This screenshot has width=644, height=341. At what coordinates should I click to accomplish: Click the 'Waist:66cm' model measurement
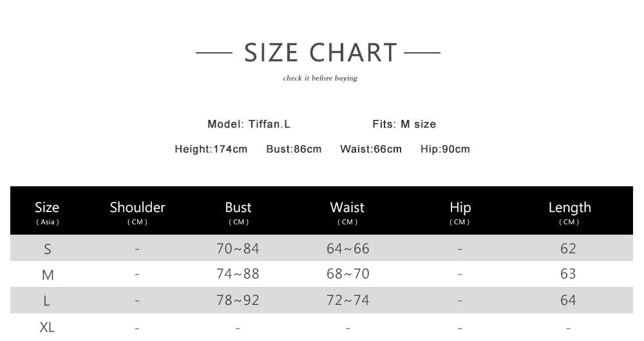[x=370, y=149]
